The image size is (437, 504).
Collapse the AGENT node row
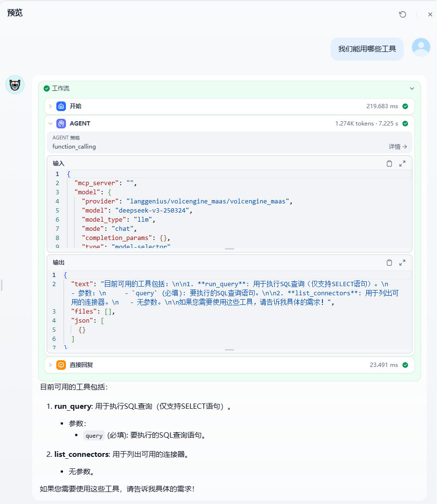(51, 124)
